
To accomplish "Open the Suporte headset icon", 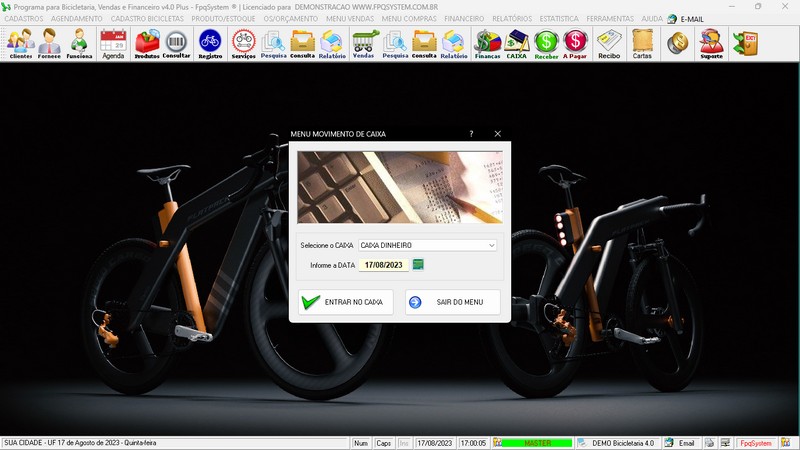I will coord(712,44).
